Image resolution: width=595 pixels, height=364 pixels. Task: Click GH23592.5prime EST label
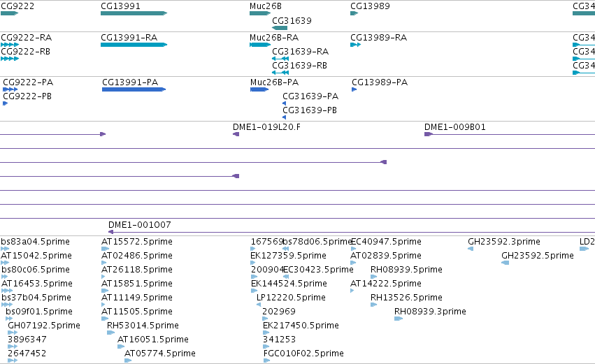[538, 256]
